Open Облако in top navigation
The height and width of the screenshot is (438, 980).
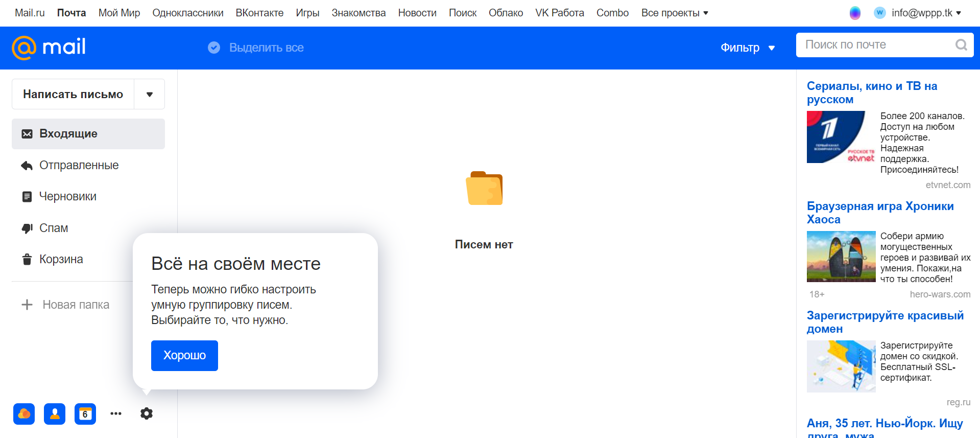[506, 13]
